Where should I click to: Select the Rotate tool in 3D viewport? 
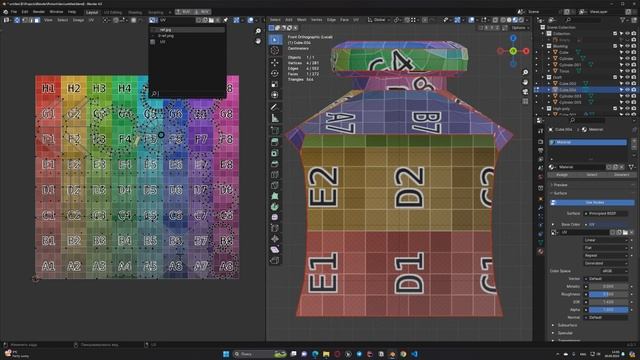[x=275, y=73]
